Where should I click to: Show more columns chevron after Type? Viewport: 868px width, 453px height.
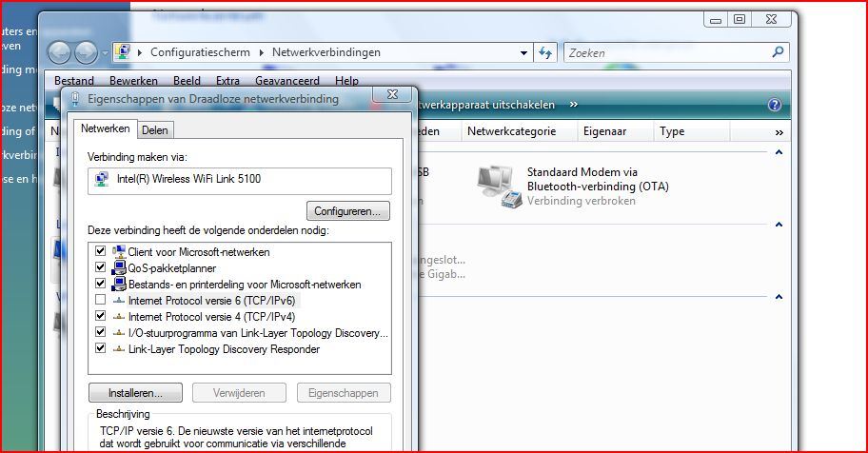point(779,132)
